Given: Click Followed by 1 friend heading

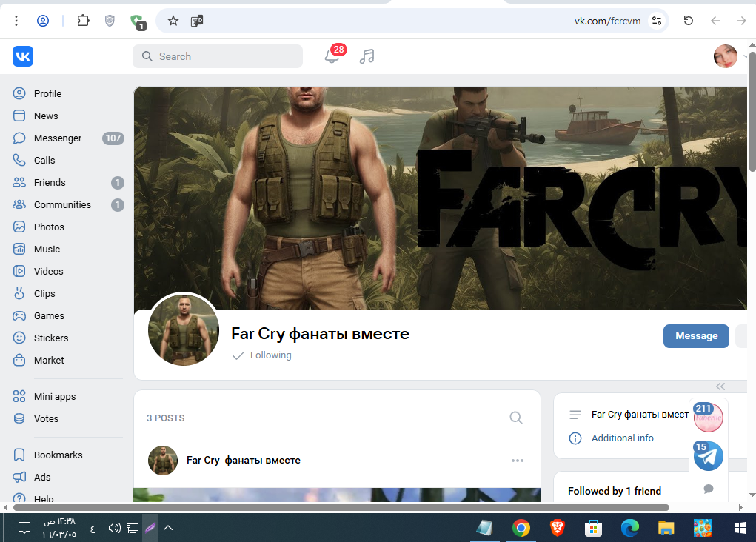Looking at the screenshot, I should [x=615, y=491].
